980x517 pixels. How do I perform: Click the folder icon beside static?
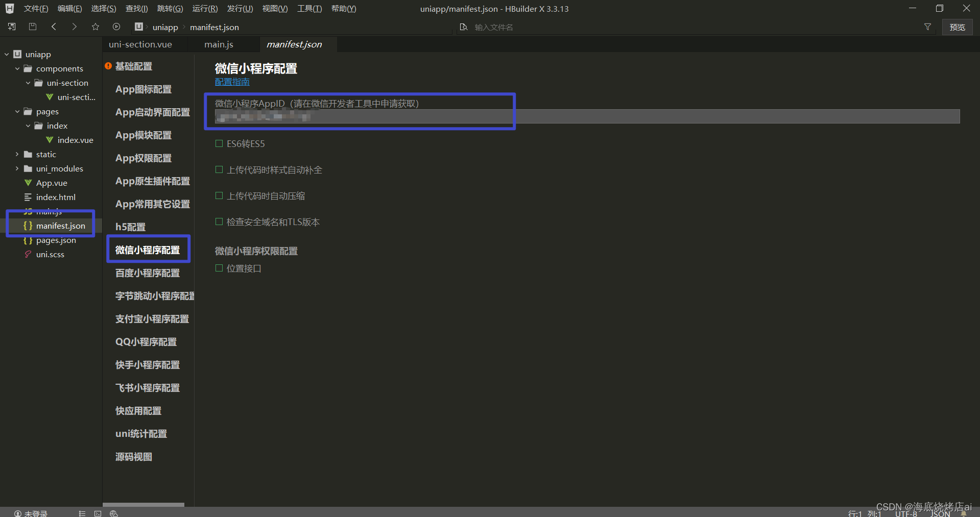click(28, 154)
